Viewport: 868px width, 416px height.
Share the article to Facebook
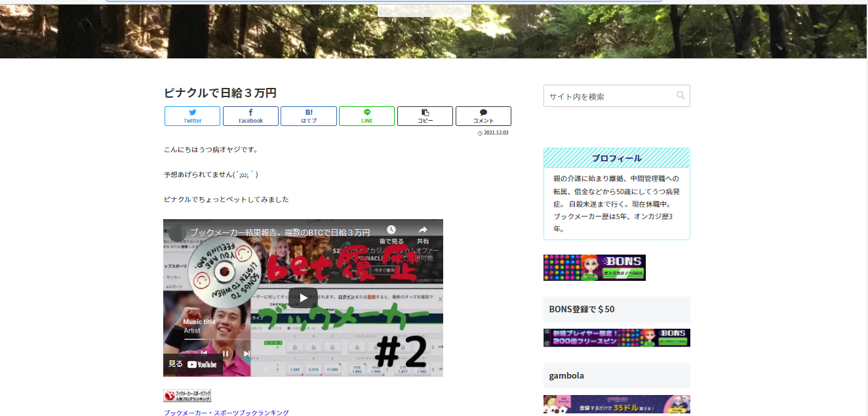tap(250, 115)
